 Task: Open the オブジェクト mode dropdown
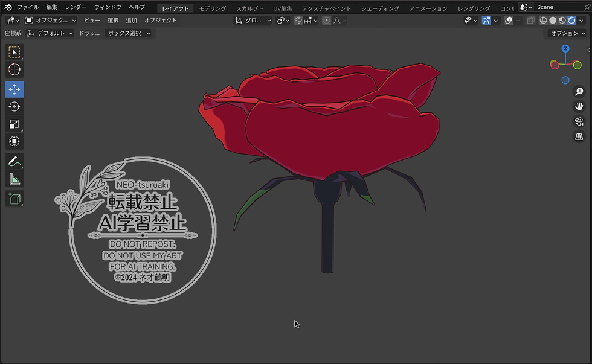click(51, 21)
